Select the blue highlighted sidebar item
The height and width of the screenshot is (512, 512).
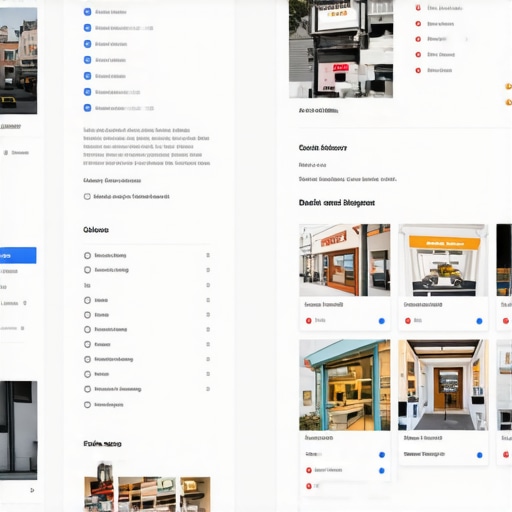click(x=18, y=255)
